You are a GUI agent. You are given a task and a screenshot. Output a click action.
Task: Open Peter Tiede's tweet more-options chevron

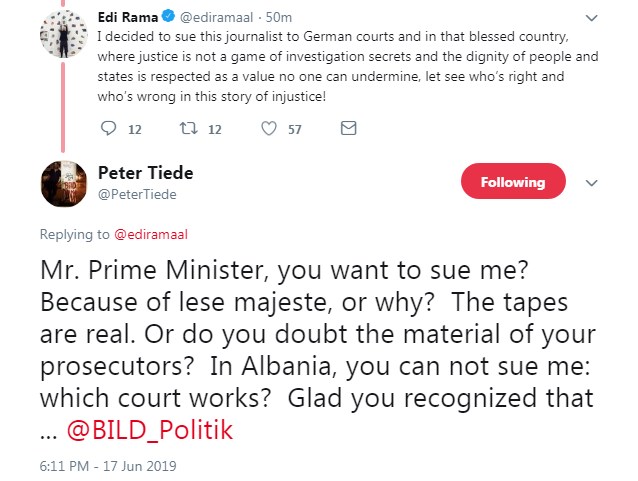pos(590,183)
